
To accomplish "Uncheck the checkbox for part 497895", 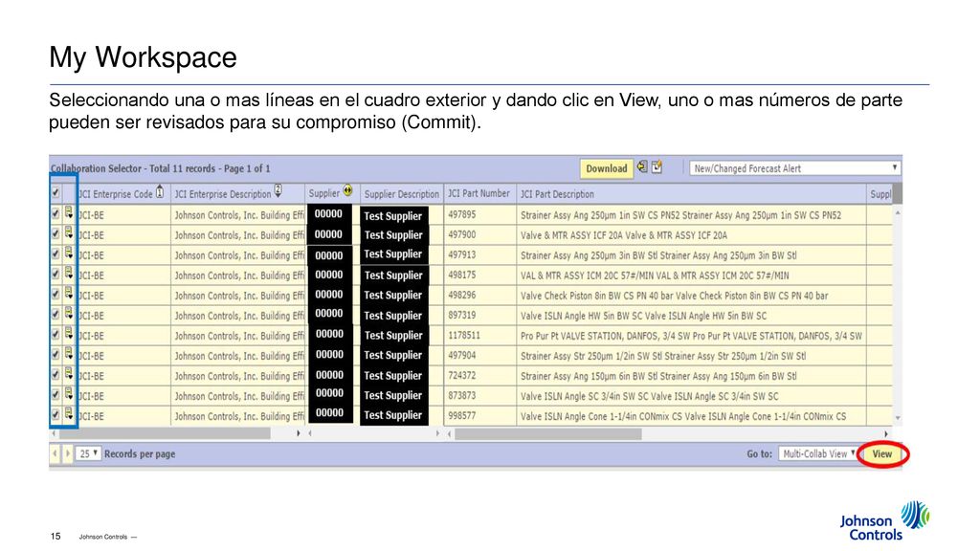I will point(56,213).
